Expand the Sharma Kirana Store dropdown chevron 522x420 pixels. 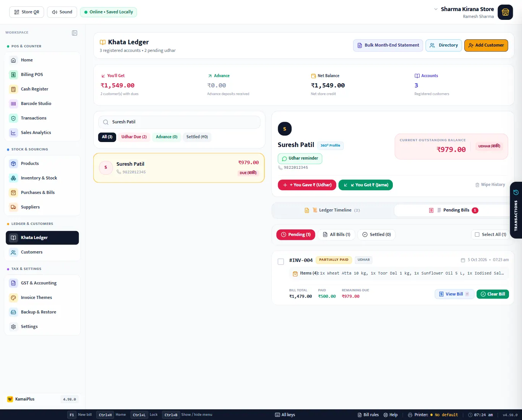436,9
